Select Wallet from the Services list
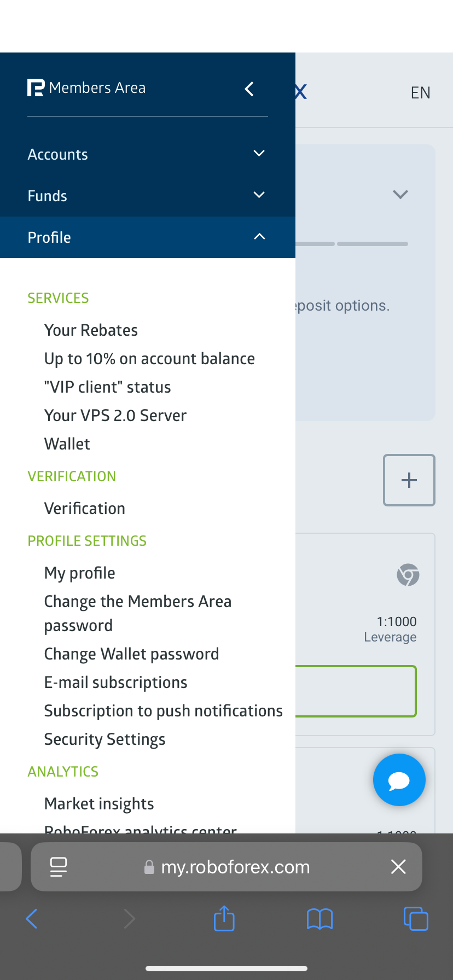The image size is (453, 980). pyautogui.click(x=67, y=444)
